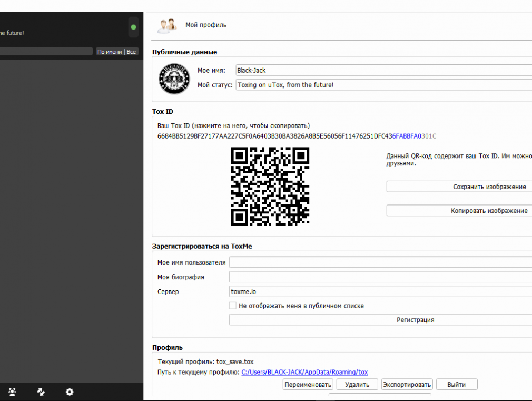Click 'Копировать изображение' button
The image size is (532, 401).
coord(459,211)
